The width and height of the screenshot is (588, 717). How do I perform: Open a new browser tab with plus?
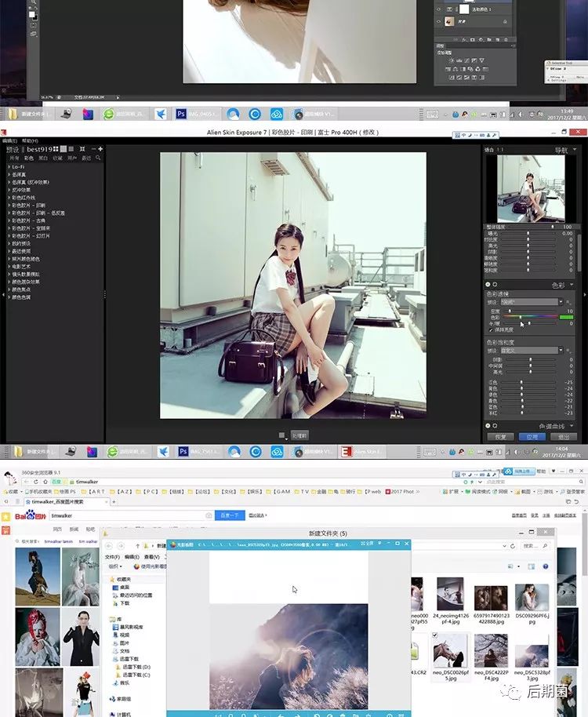tap(114, 501)
